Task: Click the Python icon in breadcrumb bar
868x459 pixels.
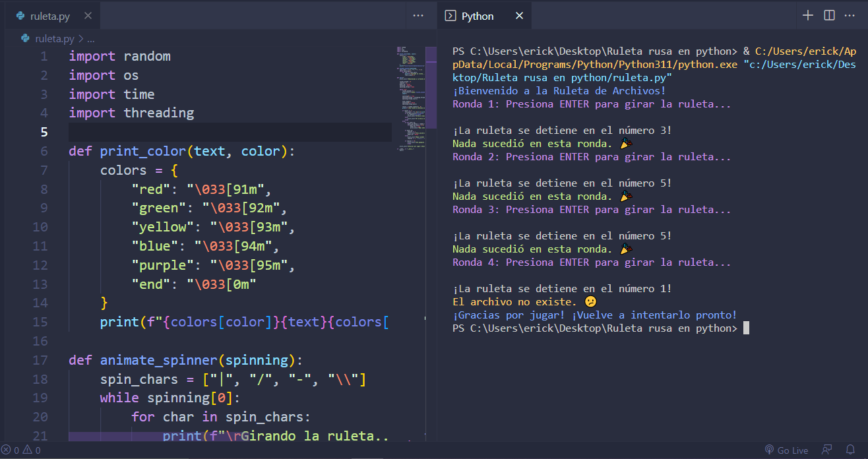Action: (26, 39)
